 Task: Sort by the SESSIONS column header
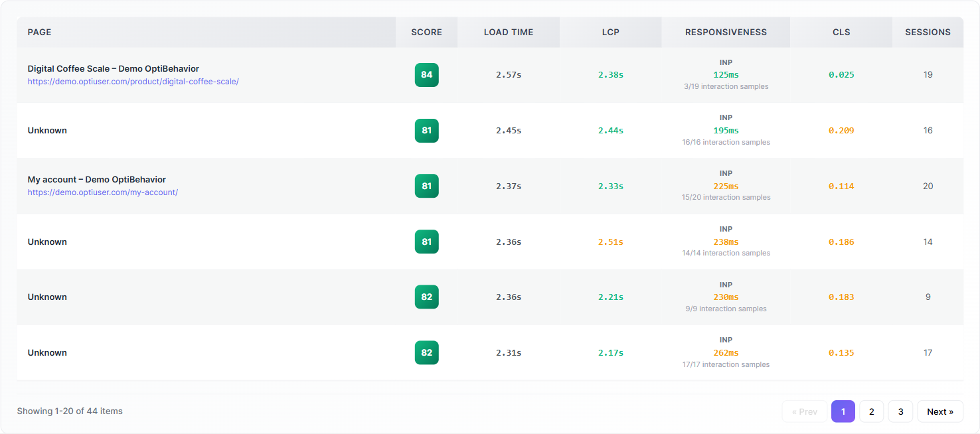pos(928,32)
